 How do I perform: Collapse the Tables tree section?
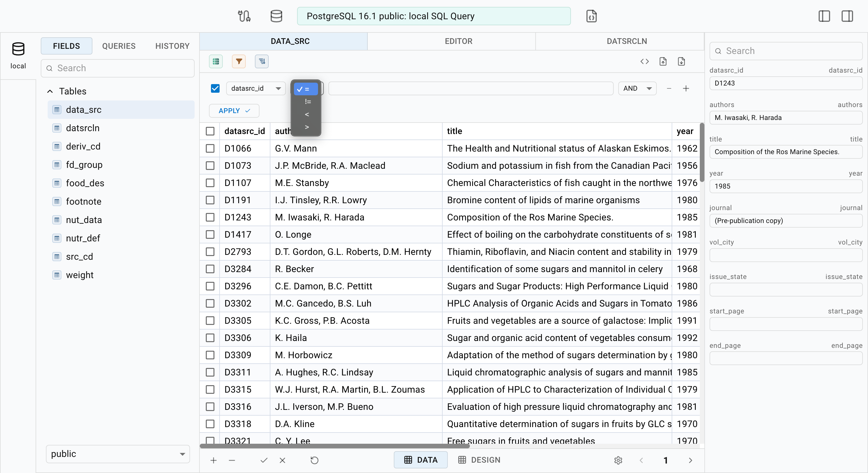pos(50,91)
